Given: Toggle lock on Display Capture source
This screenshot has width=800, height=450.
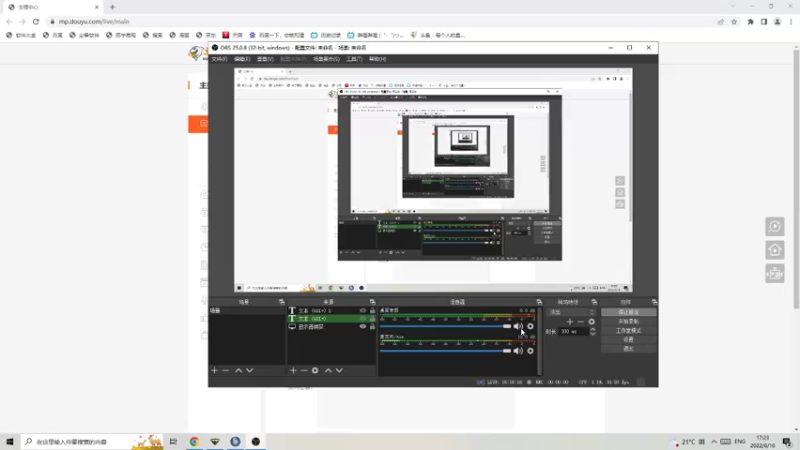Looking at the screenshot, I should pyautogui.click(x=372, y=327).
